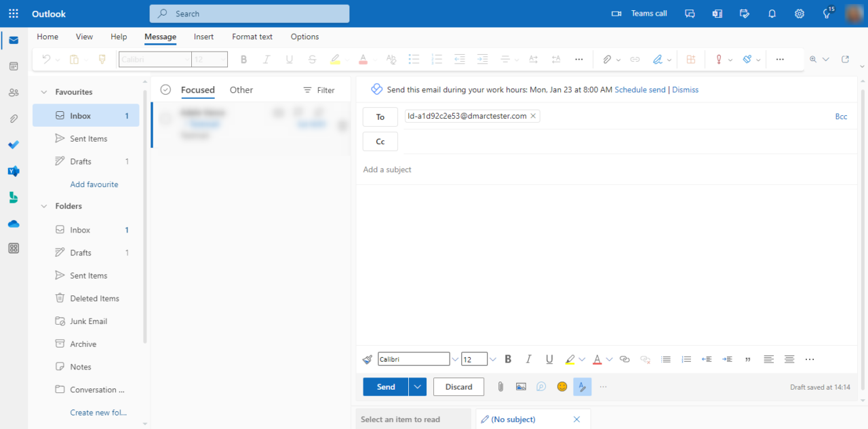Switch to the Insert ribbon tab
Image resolution: width=868 pixels, height=429 pixels.
point(203,37)
